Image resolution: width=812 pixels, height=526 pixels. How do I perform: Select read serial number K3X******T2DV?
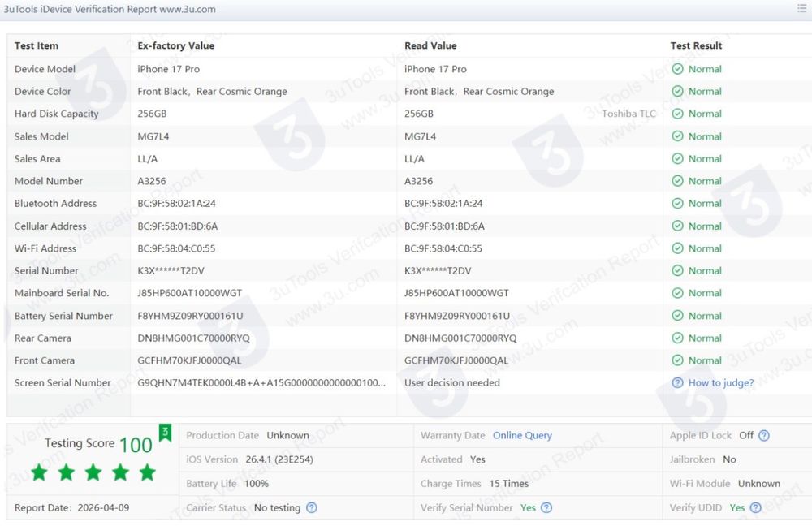(438, 270)
